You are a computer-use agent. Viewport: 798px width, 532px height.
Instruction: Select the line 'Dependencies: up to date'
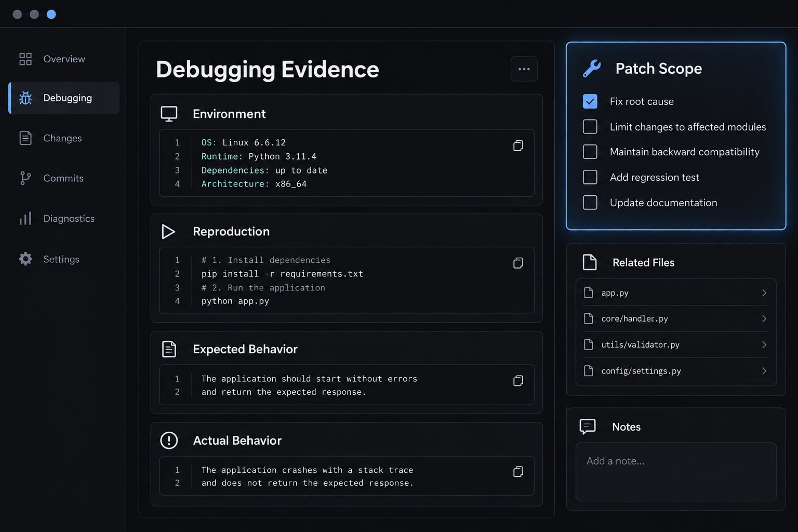[264, 170]
